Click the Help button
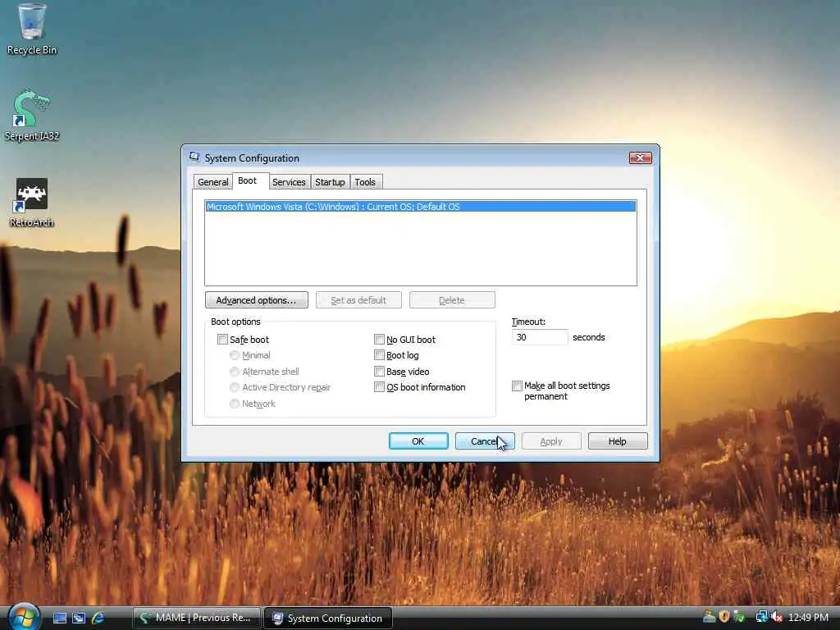 [x=618, y=441]
